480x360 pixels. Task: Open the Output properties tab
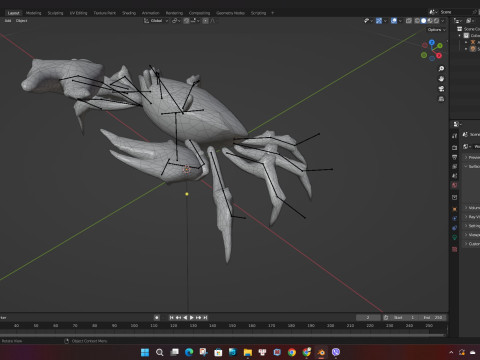455,157
